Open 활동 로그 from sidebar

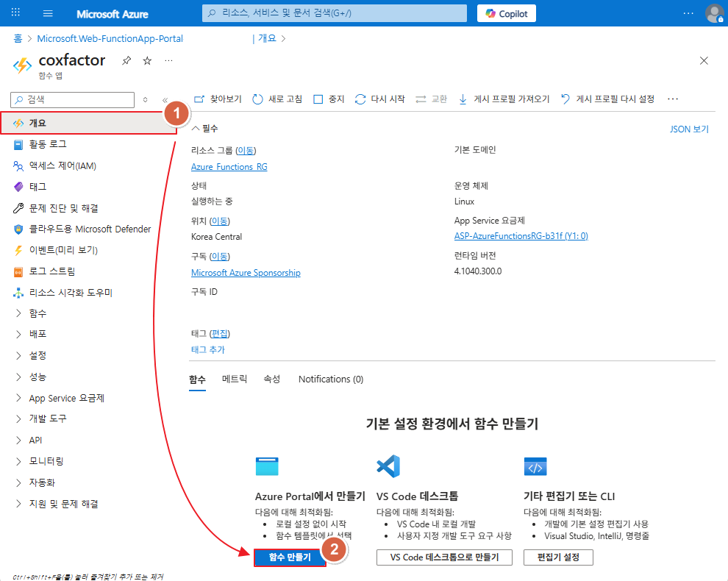pyautogui.click(x=48, y=144)
